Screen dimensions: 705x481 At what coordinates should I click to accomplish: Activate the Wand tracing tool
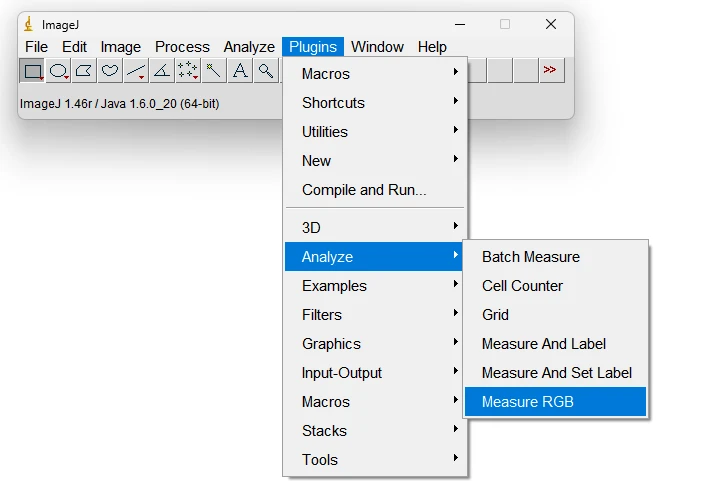pos(214,71)
